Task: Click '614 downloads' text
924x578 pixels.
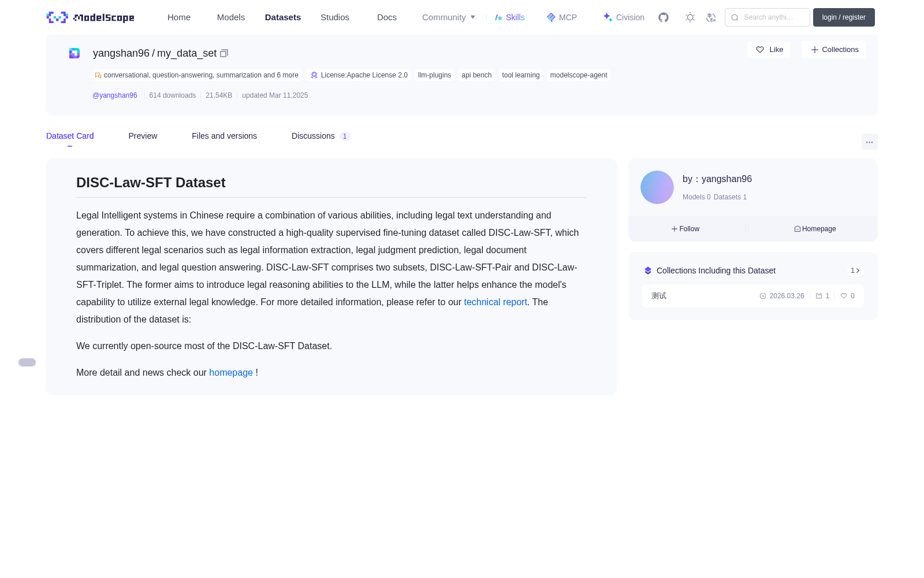Action: (x=173, y=95)
